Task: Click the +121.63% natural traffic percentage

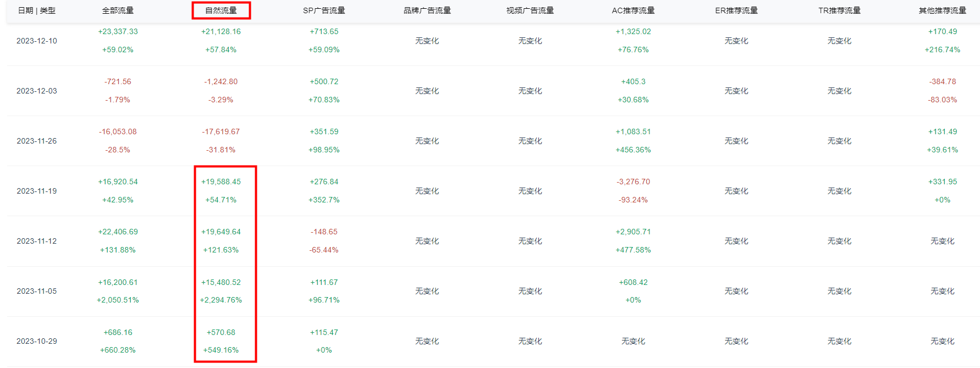Action: 221,250
